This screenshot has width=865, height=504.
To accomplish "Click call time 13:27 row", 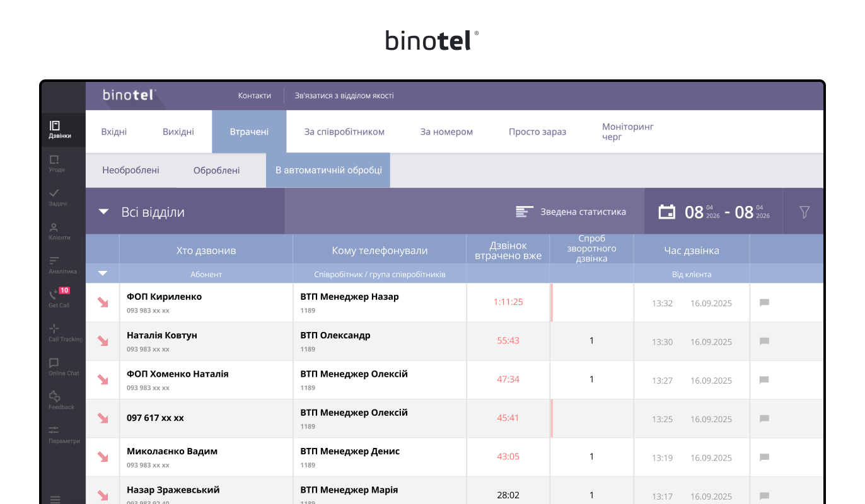I will [662, 381].
